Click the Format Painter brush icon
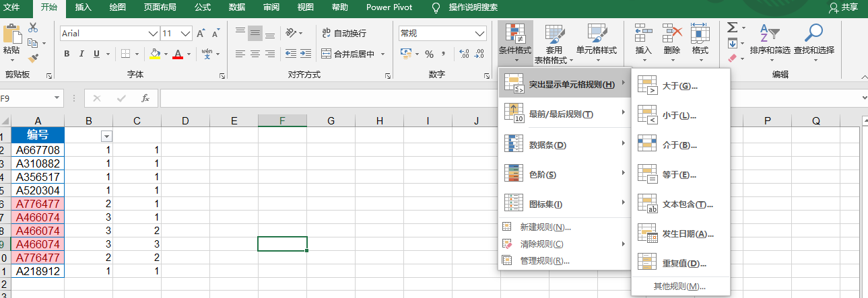The image size is (868, 298). coord(33,59)
